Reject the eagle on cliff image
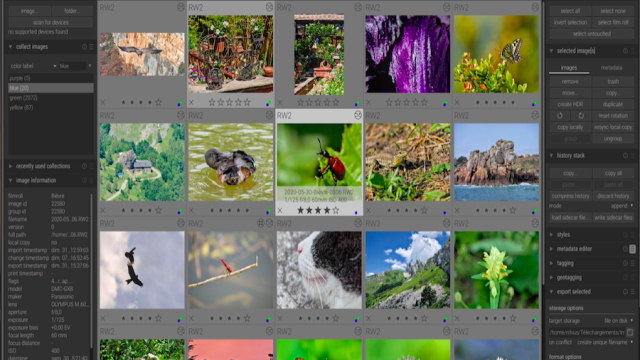Screen dimensions: 640x360 click(x=103, y=102)
